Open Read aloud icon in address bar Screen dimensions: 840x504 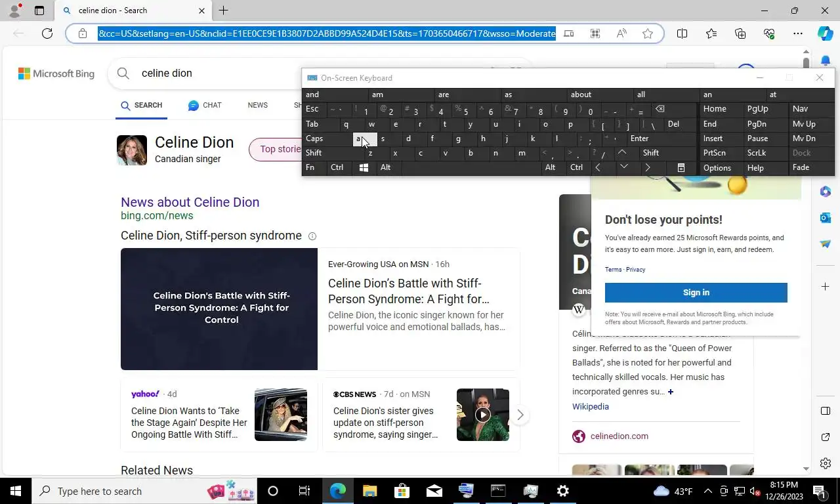click(x=621, y=33)
